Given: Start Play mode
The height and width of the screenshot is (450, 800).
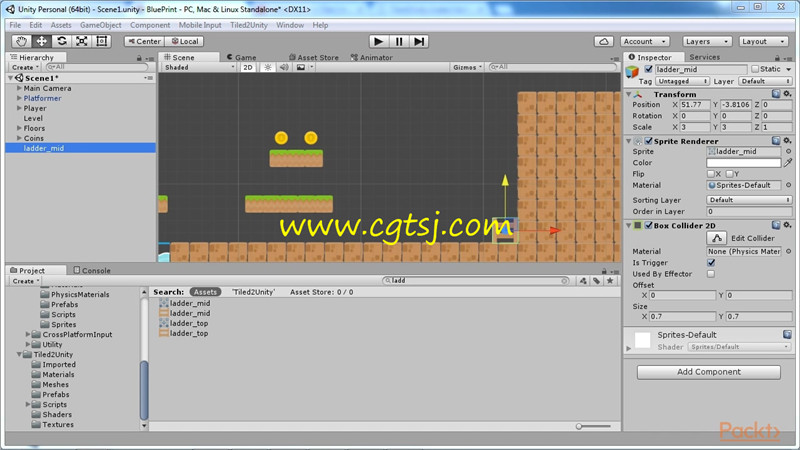Looking at the screenshot, I should pyautogui.click(x=378, y=41).
